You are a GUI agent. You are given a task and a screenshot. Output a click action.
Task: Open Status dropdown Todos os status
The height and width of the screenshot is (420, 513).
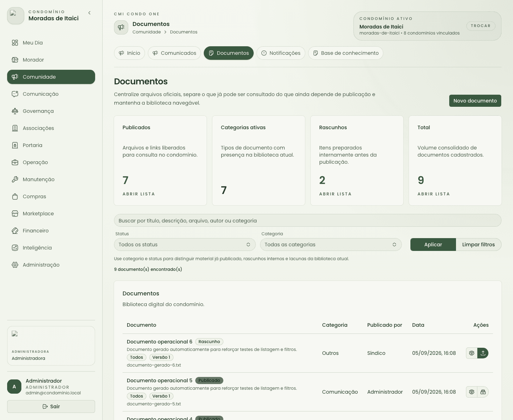[x=185, y=245]
